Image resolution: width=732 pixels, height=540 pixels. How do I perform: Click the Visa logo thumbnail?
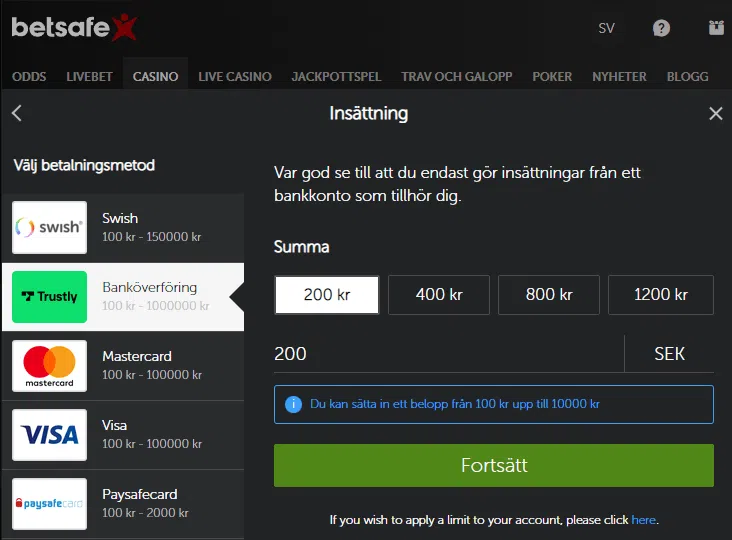pyautogui.click(x=49, y=435)
